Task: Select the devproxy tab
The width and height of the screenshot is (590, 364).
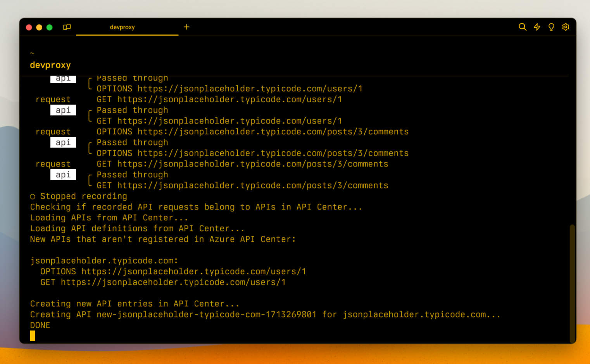Action: click(x=122, y=27)
